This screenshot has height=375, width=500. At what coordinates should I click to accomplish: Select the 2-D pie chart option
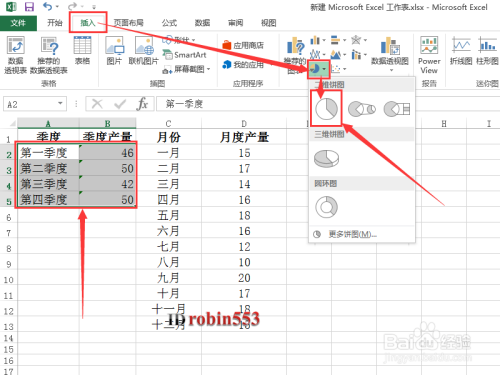[x=326, y=109]
